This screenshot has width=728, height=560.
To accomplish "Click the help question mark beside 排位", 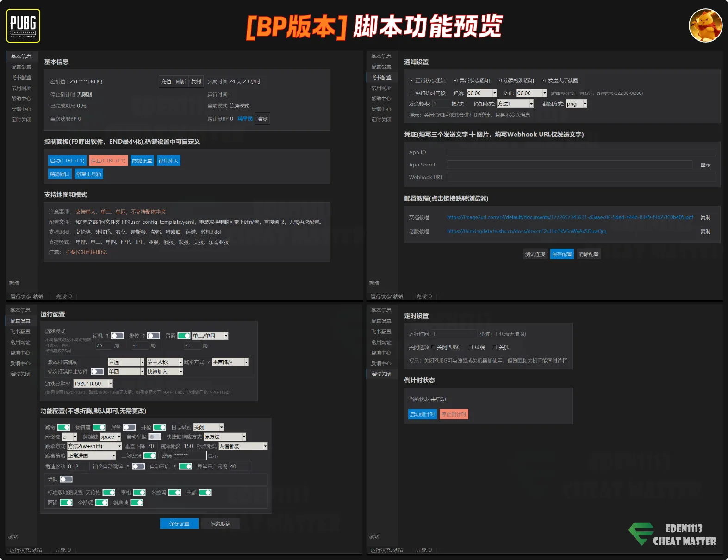I will (144, 336).
